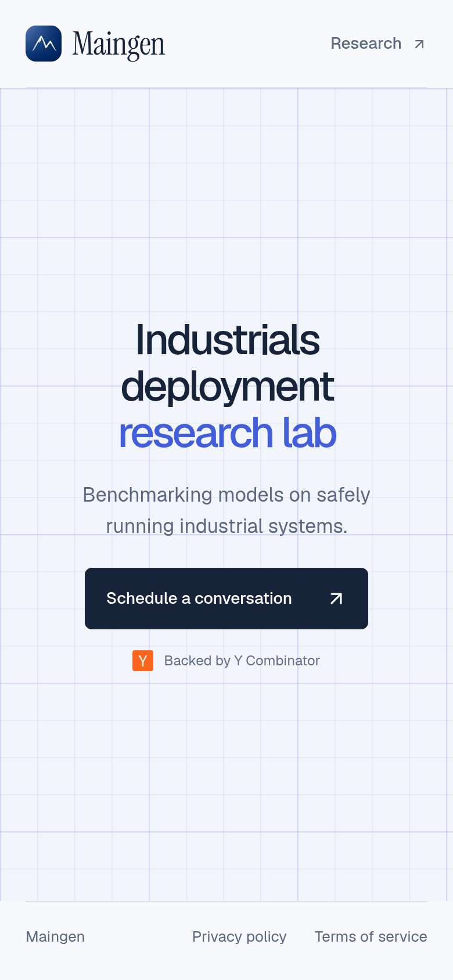The image size is (453, 980).
Task: Open the Research link in the header
Action: pyautogui.click(x=378, y=44)
